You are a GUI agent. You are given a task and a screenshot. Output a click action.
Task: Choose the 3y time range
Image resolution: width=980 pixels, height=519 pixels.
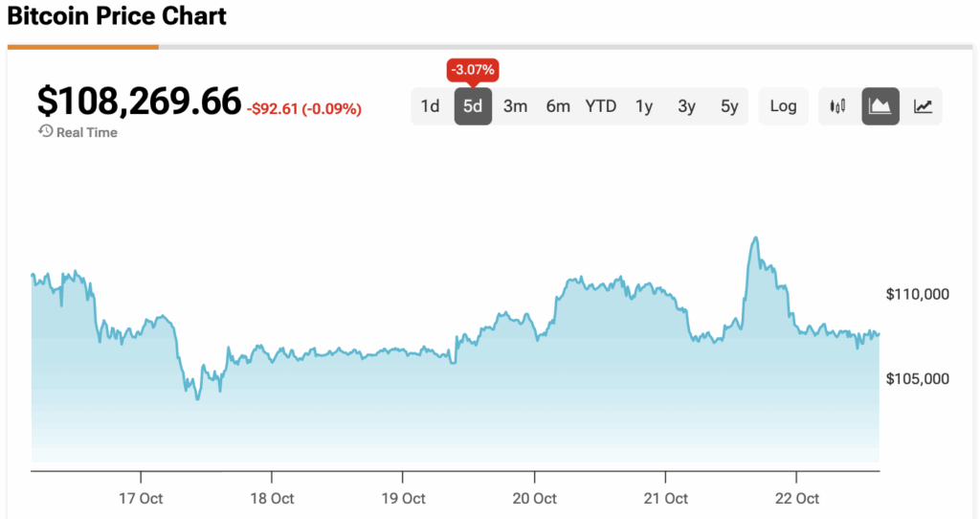pos(686,106)
